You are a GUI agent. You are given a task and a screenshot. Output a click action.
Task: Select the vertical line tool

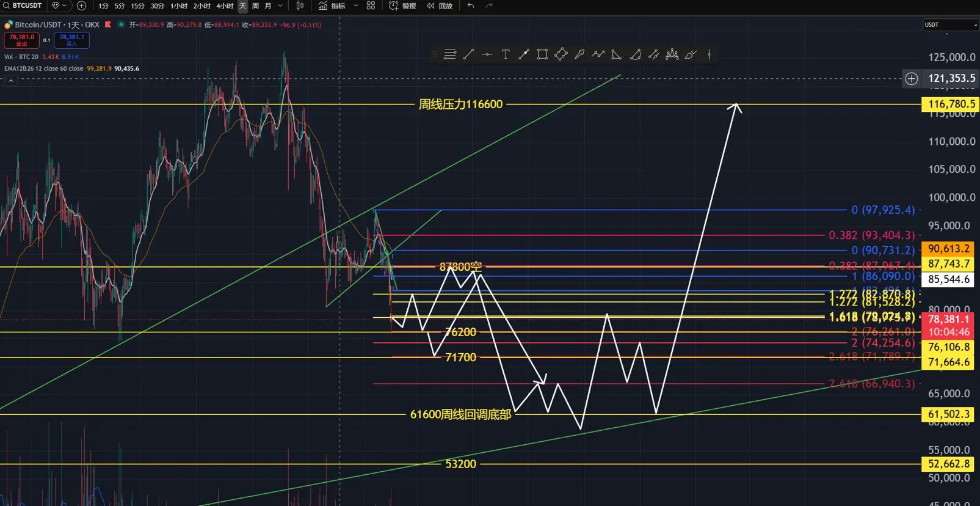pos(709,54)
